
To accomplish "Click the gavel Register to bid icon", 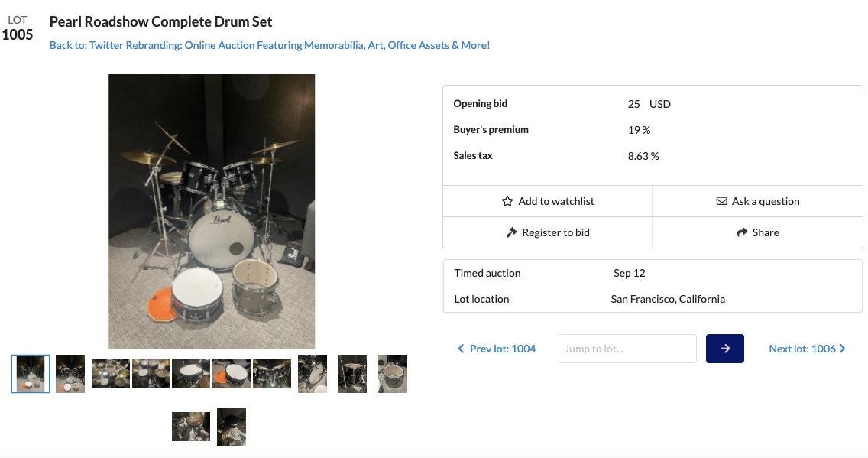I will pos(512,232).
